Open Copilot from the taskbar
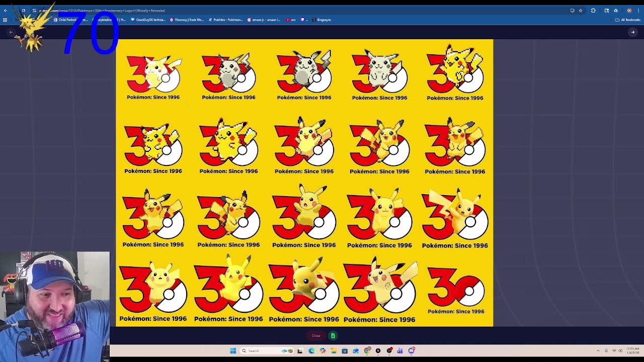The width and height of the screenshot is (644, 362). pos(323,350)
